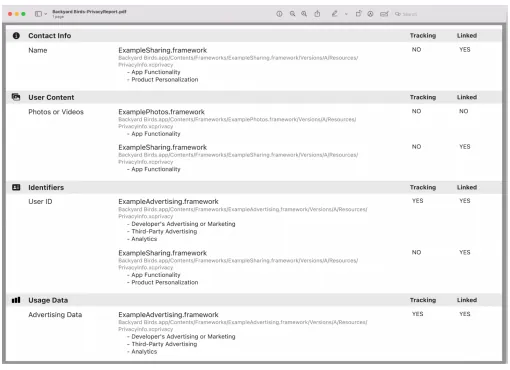Click Linked column header in Identifiers
The image size is (510, 370).
click(x=467, y=187)
